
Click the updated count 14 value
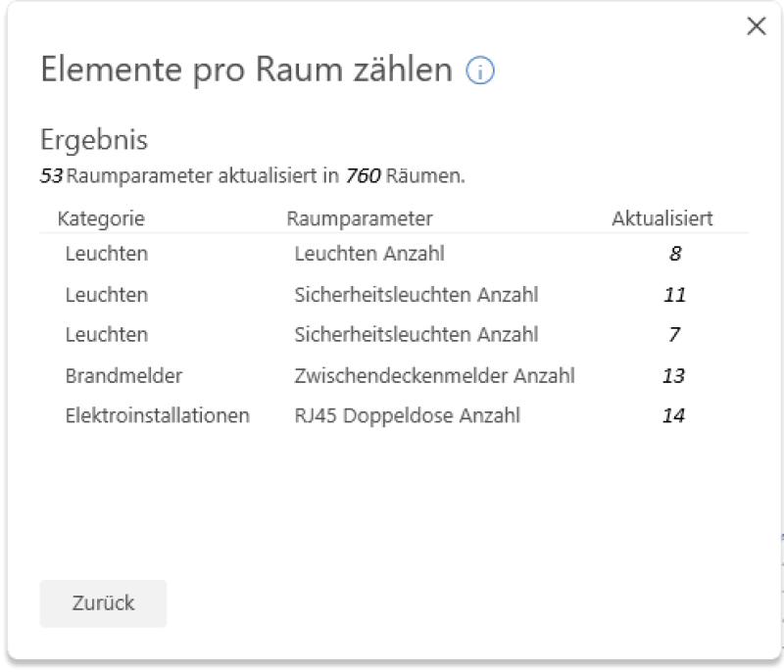[x=674, y=415]
